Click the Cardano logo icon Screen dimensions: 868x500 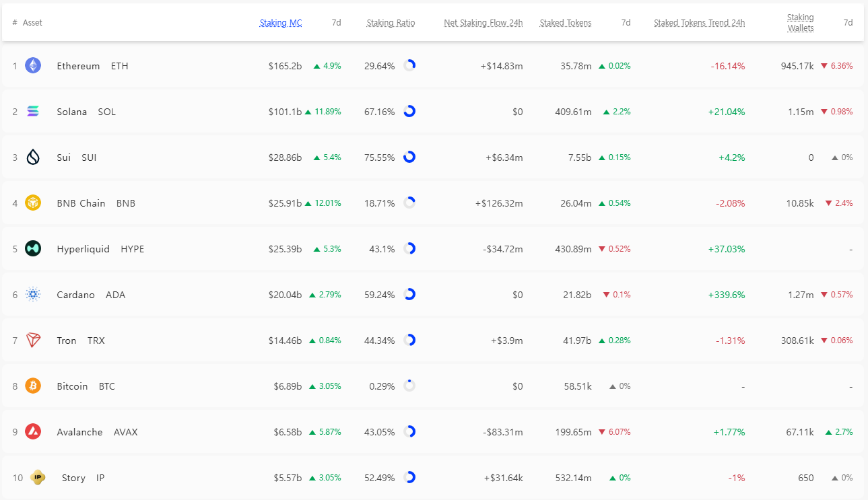(33, 294)
